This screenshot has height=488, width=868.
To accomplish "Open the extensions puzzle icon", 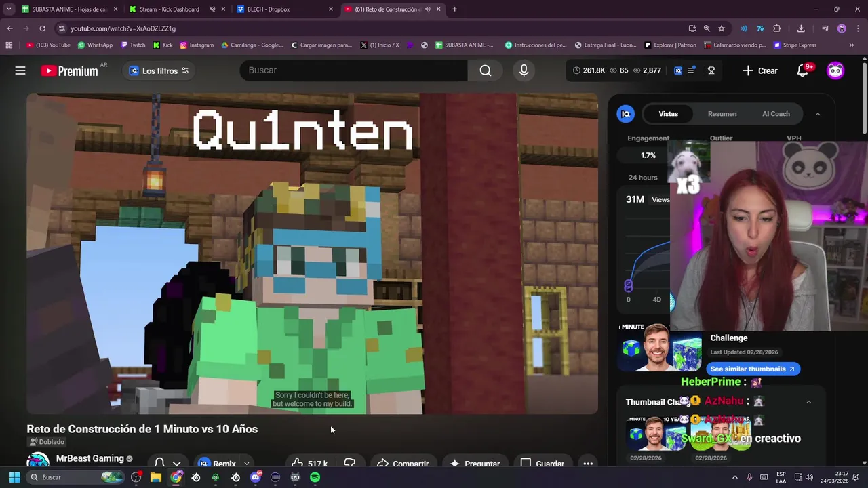I will (777, 28).
